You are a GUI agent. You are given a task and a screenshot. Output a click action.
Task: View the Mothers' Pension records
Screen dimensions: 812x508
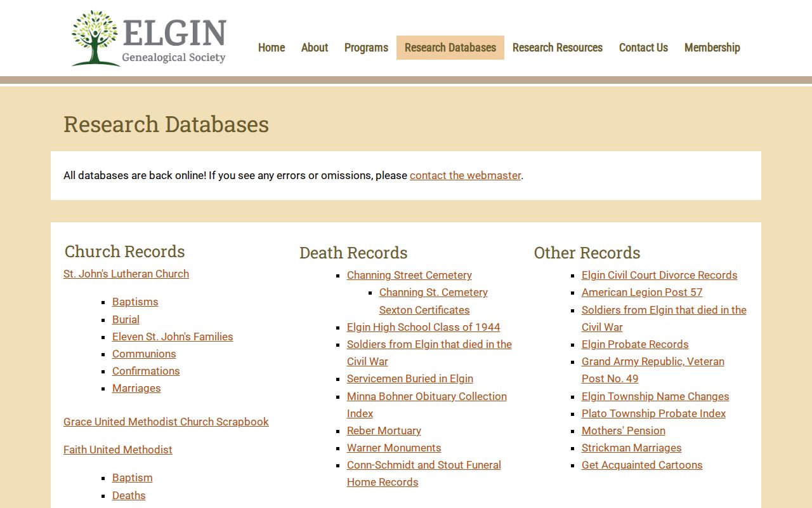click(x=624, y=431)
